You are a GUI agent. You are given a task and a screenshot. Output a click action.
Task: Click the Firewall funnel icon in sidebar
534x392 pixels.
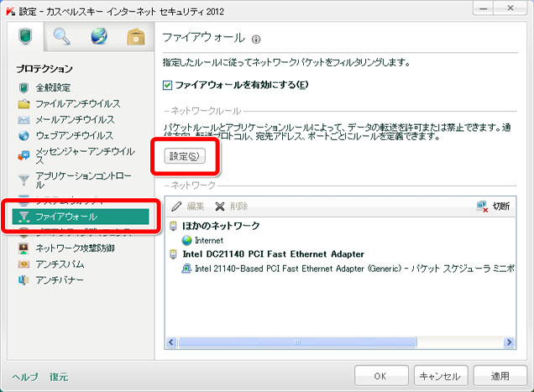tap(24, 217)
